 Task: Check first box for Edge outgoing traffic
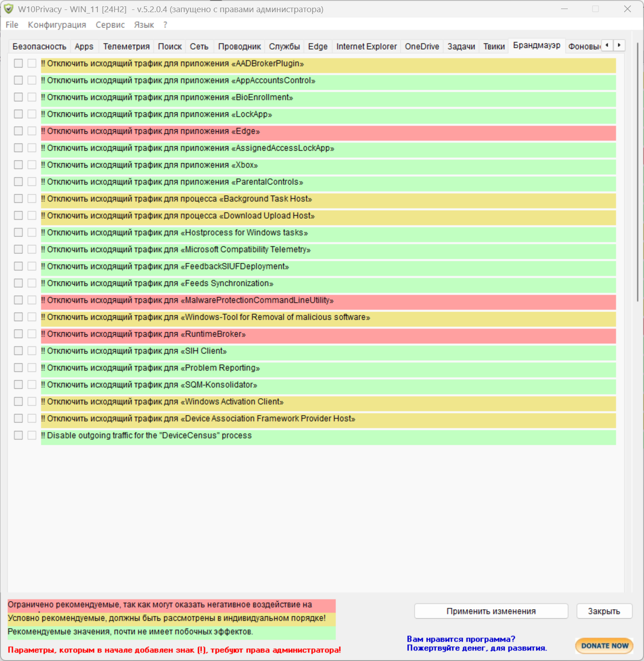18,131
